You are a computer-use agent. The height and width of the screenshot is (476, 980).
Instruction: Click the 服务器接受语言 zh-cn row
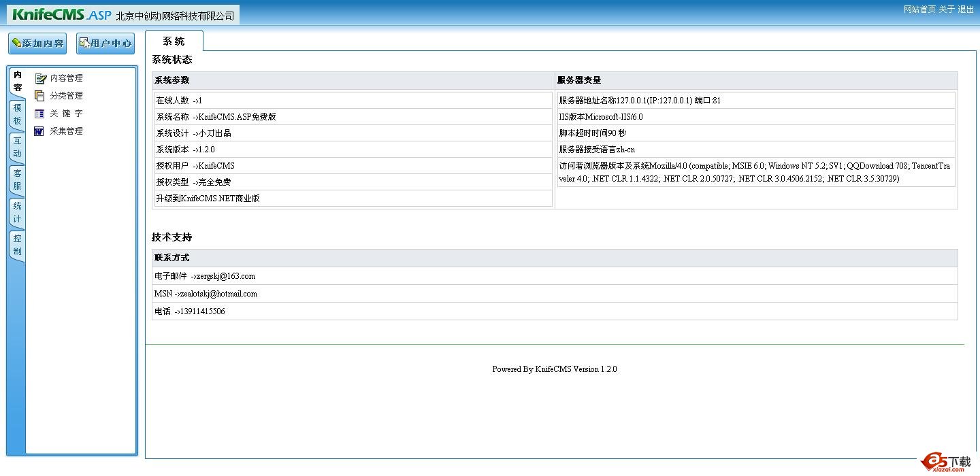click(756, 150)
